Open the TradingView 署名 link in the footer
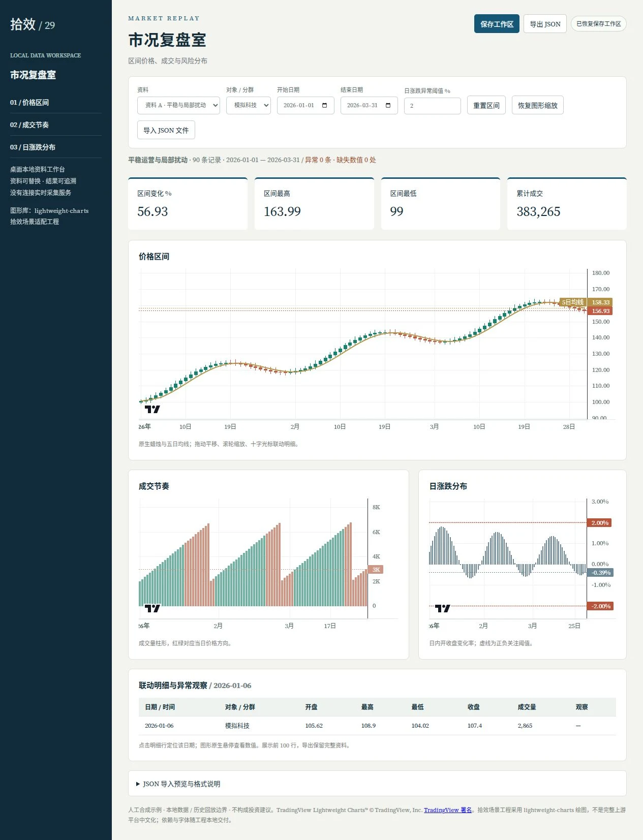Viewport: 643px width, 840px height. point(448,810)
